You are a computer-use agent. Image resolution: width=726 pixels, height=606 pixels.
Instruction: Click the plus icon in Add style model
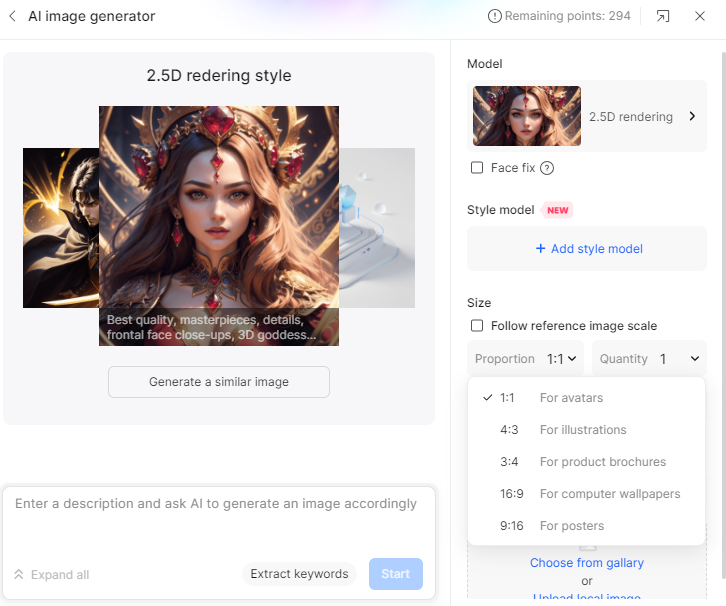(540, 249)
